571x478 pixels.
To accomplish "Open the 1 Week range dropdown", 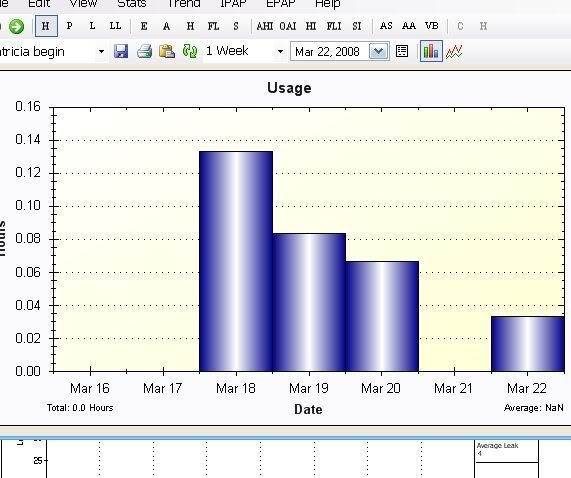I will click(280, 51).
